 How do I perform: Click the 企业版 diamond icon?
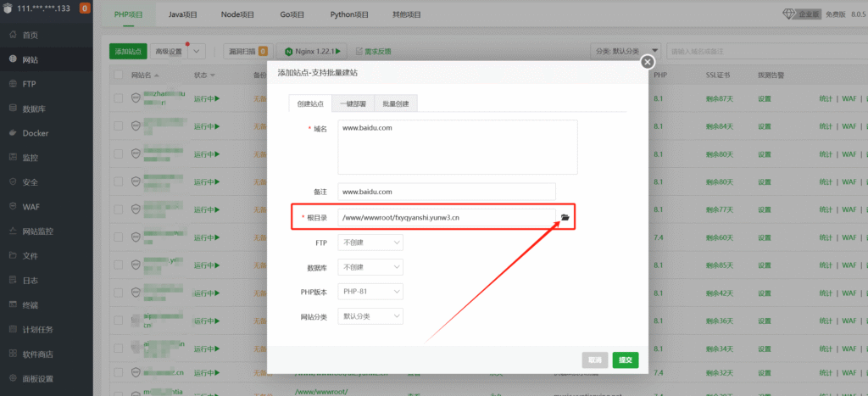788,14
